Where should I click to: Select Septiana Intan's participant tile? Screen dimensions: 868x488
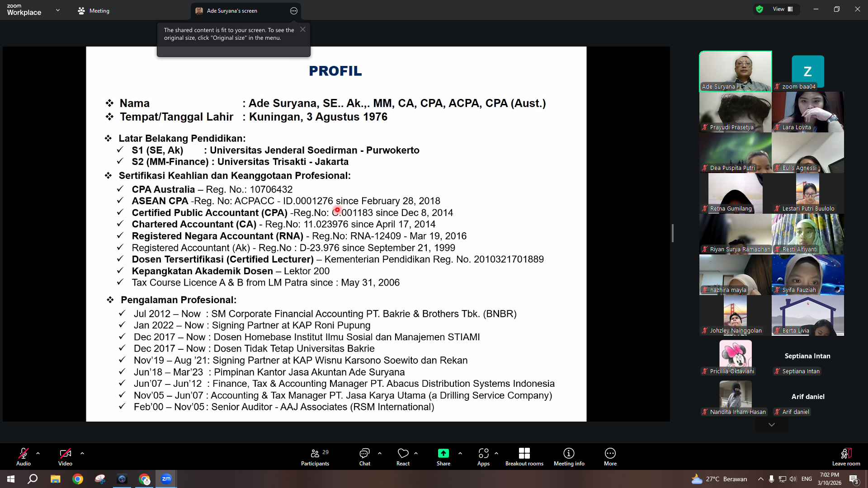click(808, 356)
